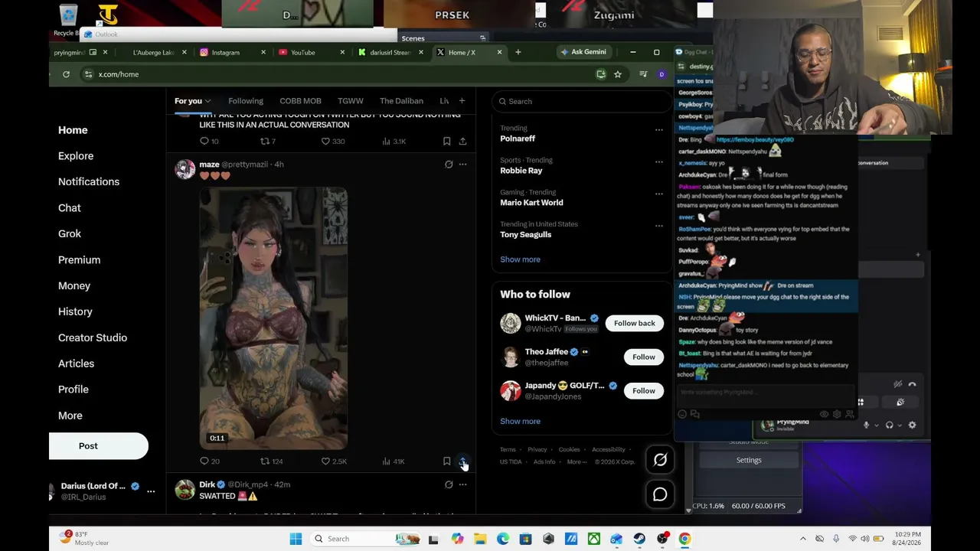
Task: Share the maze post
Action: coord(462,461)
